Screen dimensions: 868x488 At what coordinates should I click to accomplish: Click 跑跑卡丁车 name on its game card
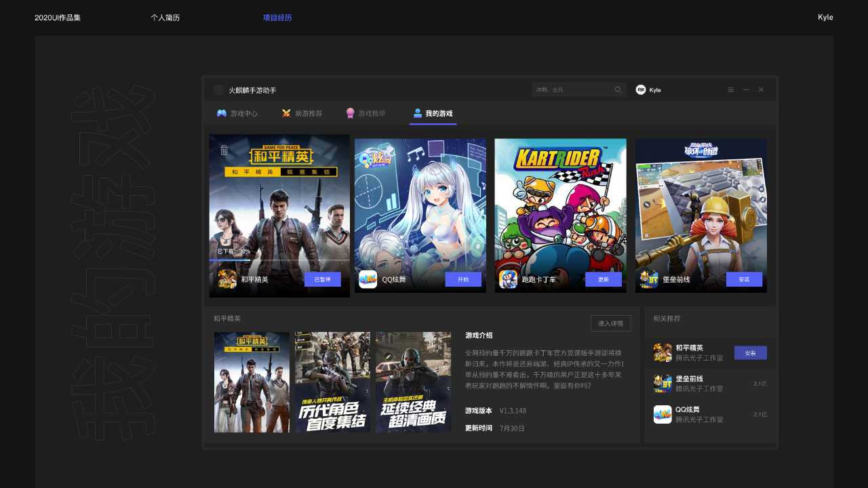(x=539, y=279)
